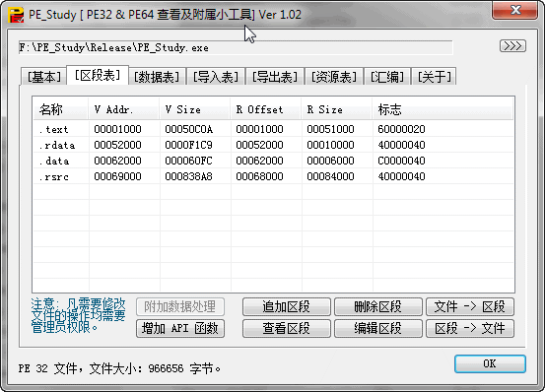Click the 删除区段 button
Screen dimensions: 545x392
(378, 307)
